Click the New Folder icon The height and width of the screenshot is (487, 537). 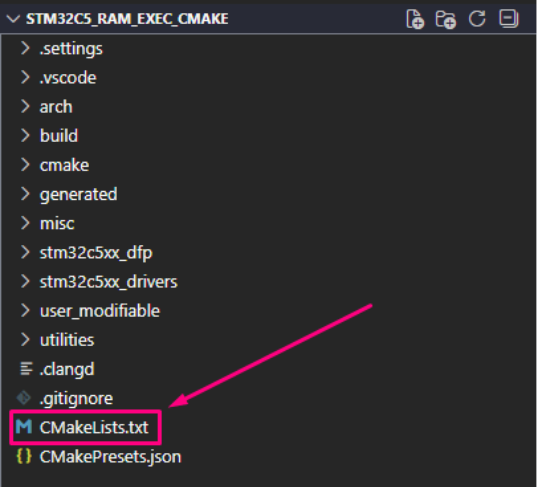446,19
